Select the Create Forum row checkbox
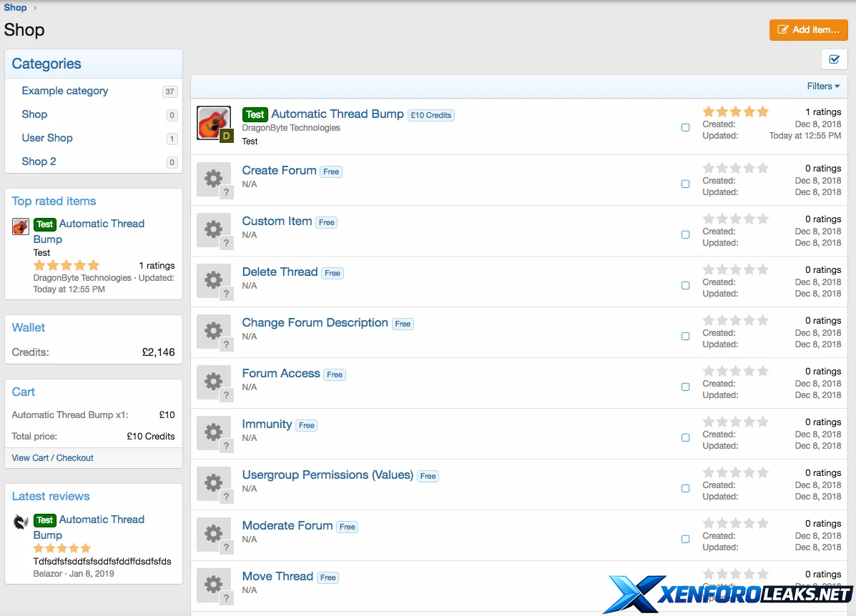The width and height of the screenshot is (856, 616). (685, 184)
